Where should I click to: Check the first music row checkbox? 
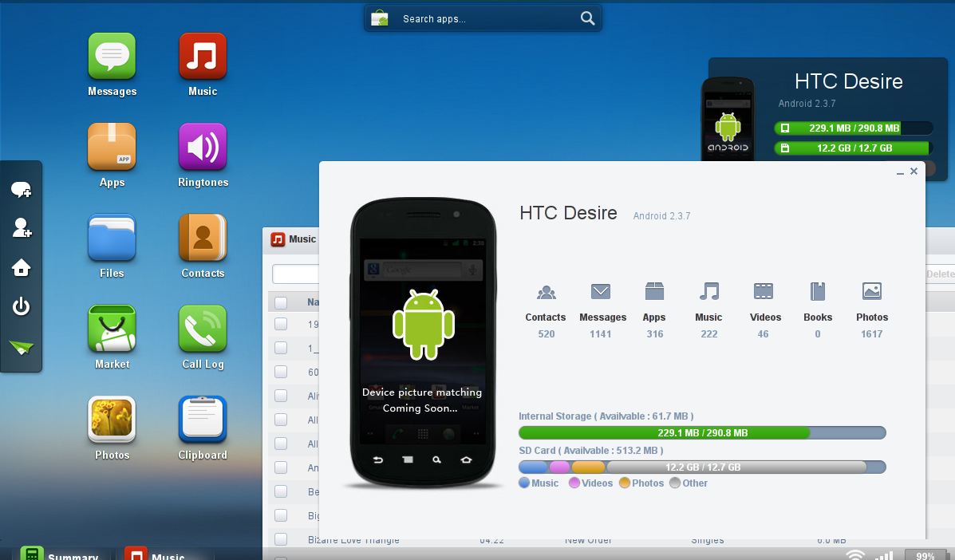click(x=281, y=324)
